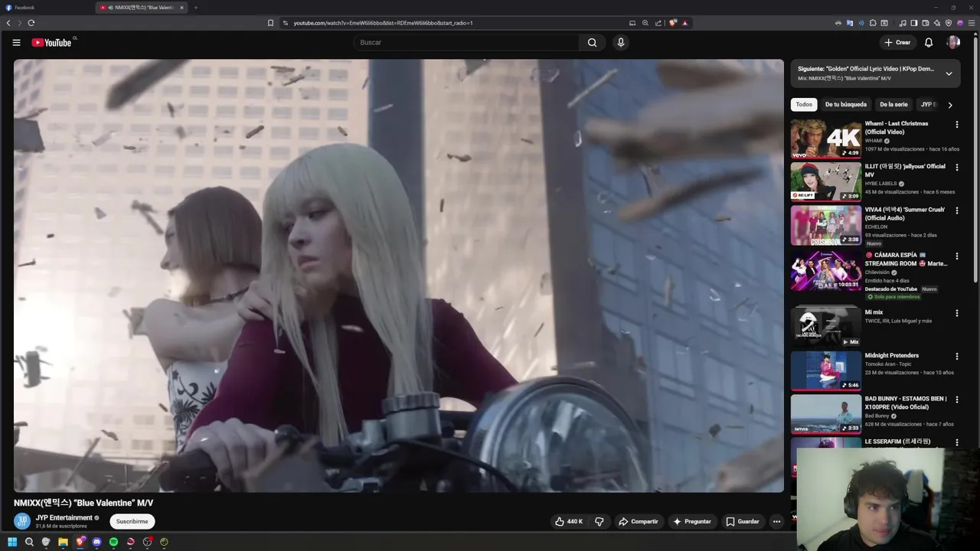Expand the Siguiente playlist panel chevron
This screenshot has width=980, height=551.
pos(949,73)
